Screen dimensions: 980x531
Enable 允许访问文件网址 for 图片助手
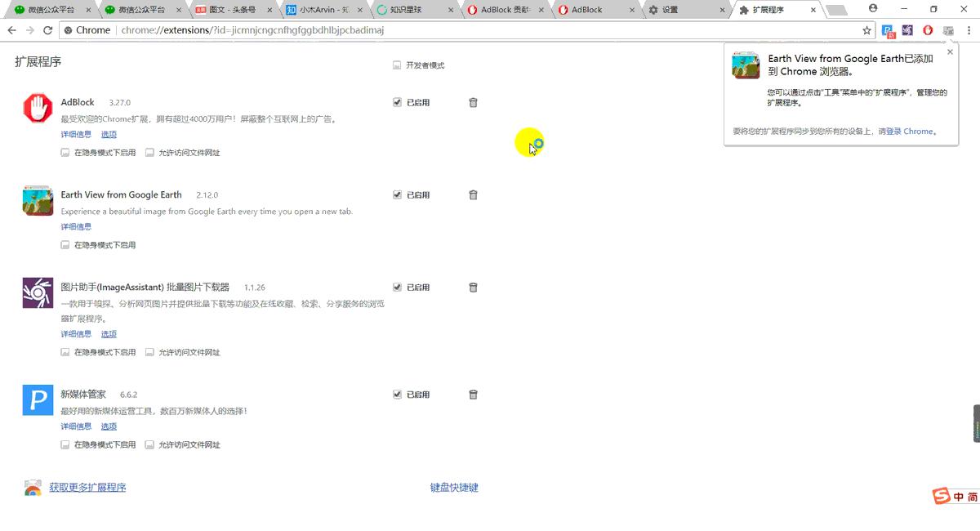(149, 353)
